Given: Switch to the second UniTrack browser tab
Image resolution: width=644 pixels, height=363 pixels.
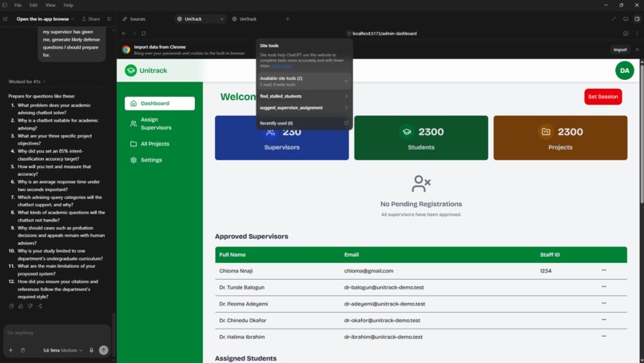Looking at the screenshot, I should coord(244,19).
